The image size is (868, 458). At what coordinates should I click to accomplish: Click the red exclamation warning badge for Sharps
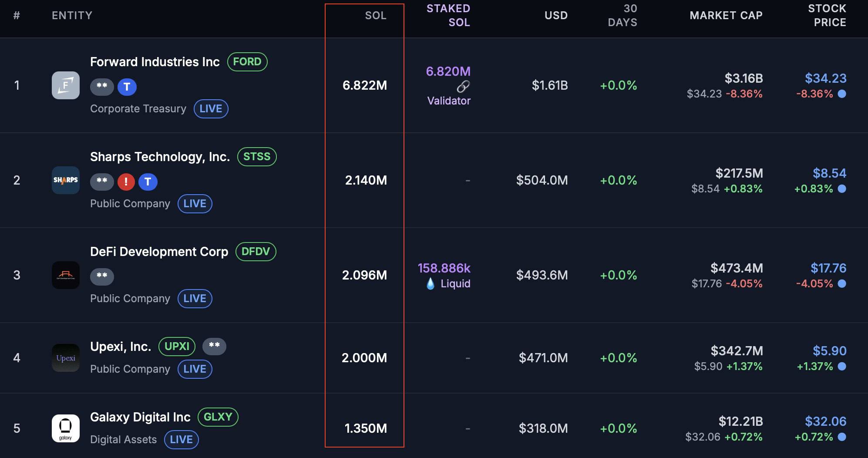pyautogui.click(x=126, y=182)
